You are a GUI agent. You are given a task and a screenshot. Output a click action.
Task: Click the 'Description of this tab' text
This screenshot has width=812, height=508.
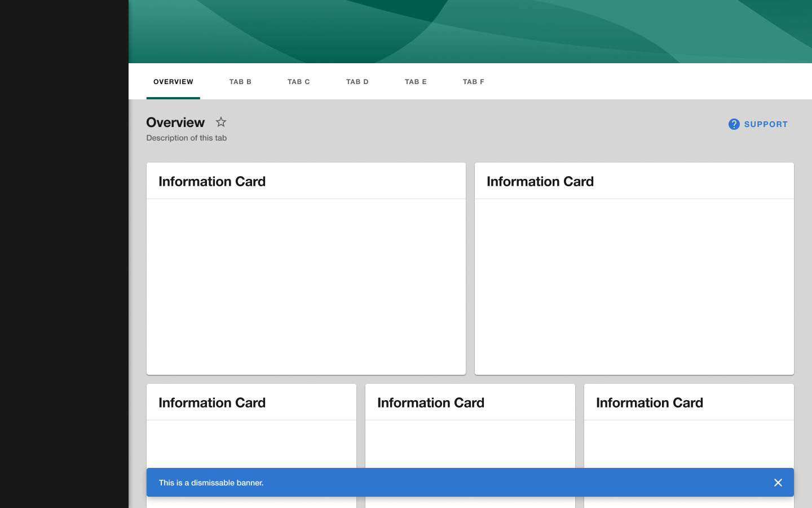pos(186,138)
